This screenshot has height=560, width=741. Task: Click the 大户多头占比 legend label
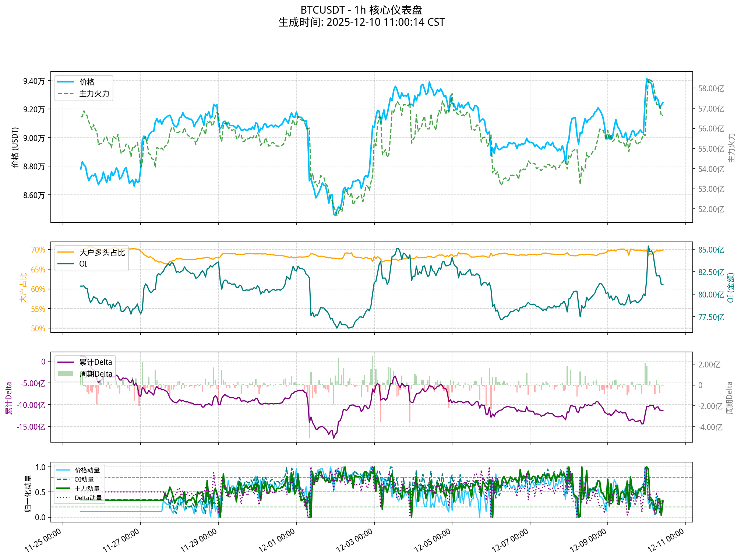tap(102, 253)
